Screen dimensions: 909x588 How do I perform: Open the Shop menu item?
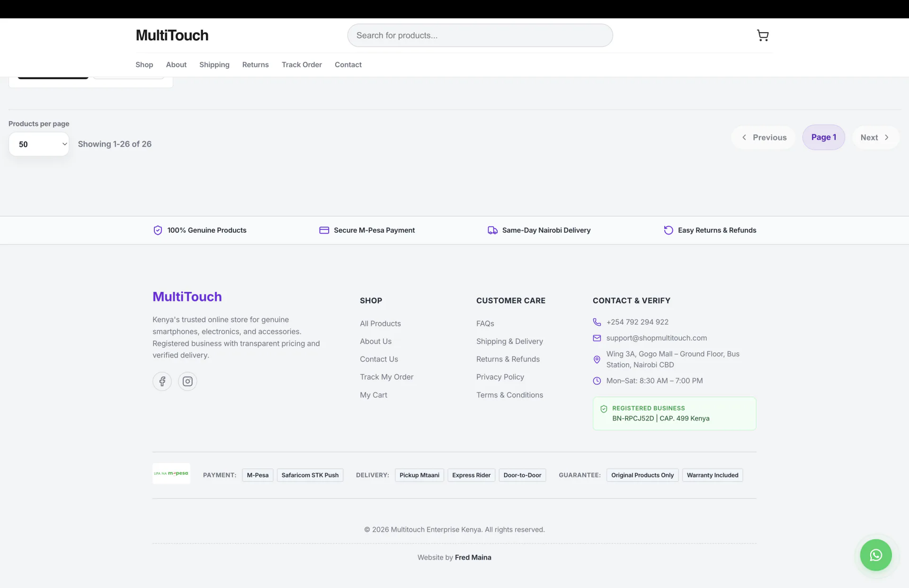(x=144, y=65)
